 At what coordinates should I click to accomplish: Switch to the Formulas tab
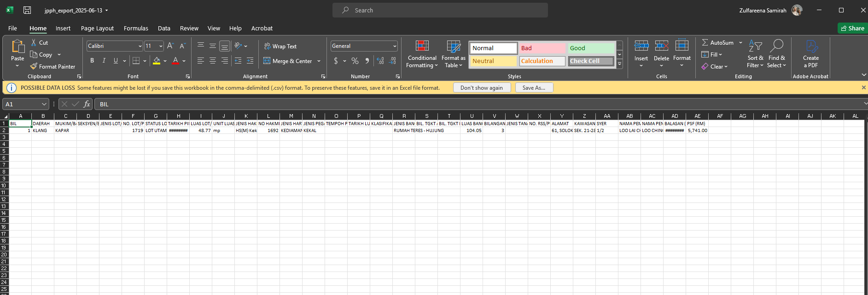tap(136, 28)
